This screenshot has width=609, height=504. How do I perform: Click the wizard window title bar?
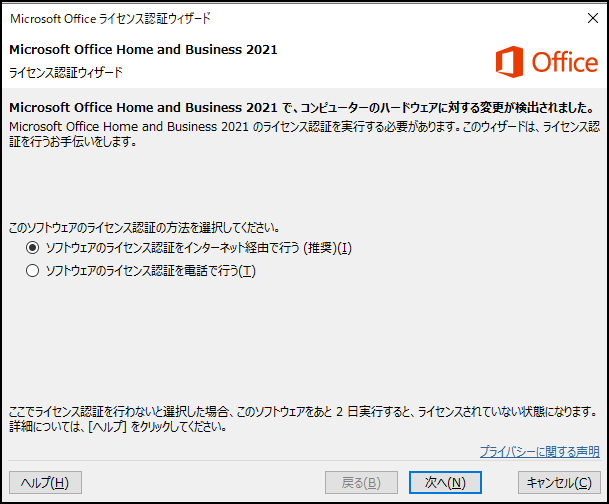tap(300, 18)
